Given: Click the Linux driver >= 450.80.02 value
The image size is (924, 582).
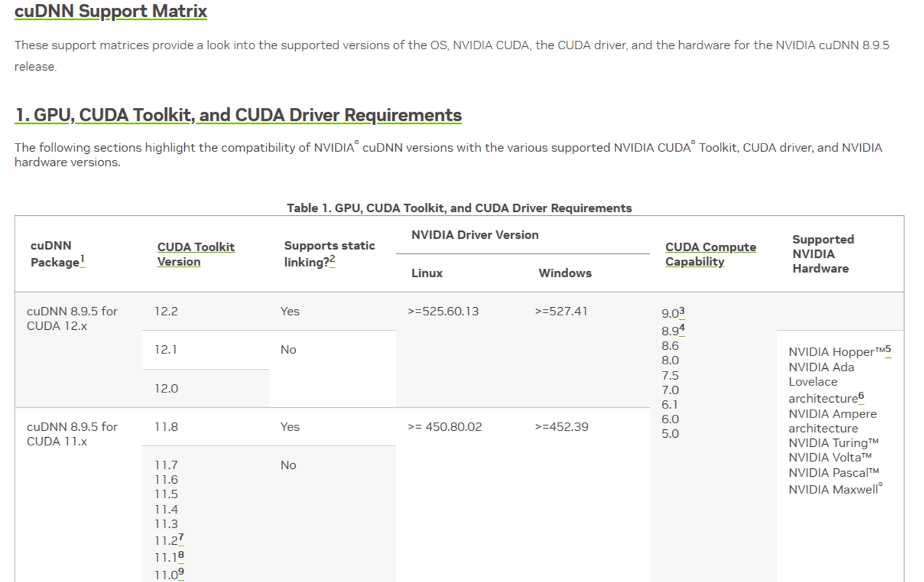Looking at the screenshot, I should (x=445, y=427).
